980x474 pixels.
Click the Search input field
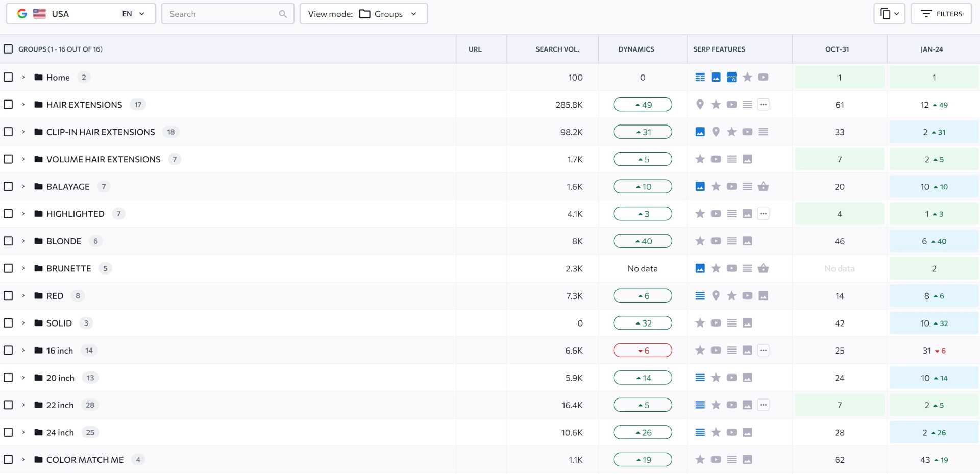point(223,14)
